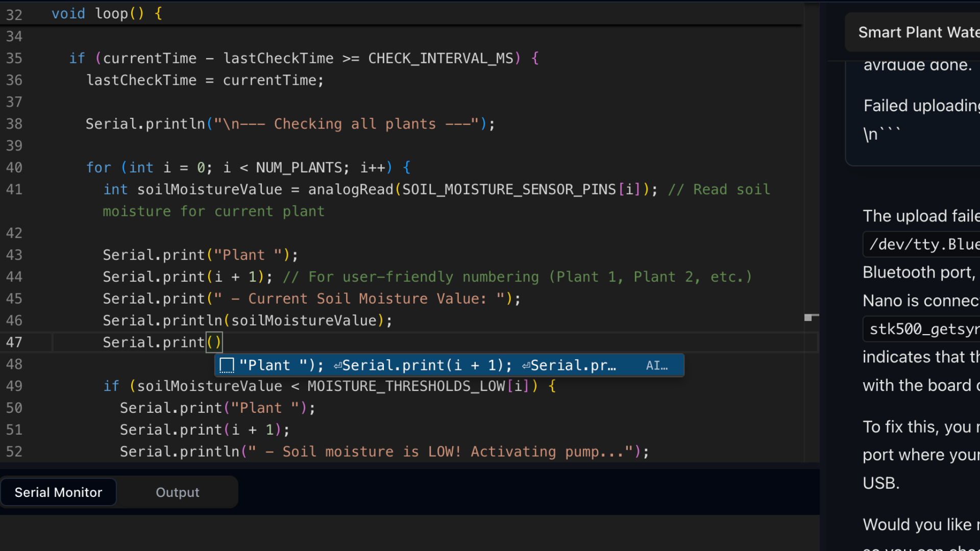980x551 pixels.
Task: Click the CHECK_INTERVAL_MS constant on line 35
Action: 440,59
